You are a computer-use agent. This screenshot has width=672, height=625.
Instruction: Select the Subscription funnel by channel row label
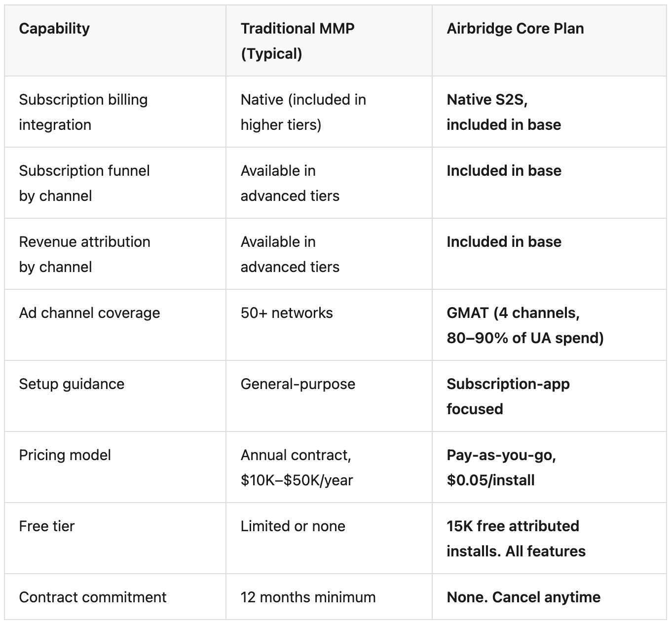coord(84,183)
